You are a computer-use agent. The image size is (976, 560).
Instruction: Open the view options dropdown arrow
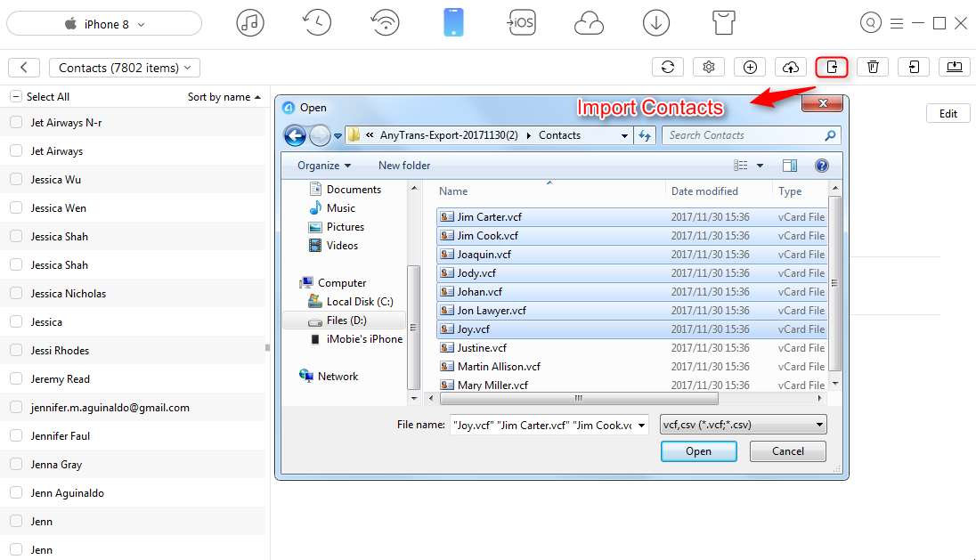pos(760,166)
